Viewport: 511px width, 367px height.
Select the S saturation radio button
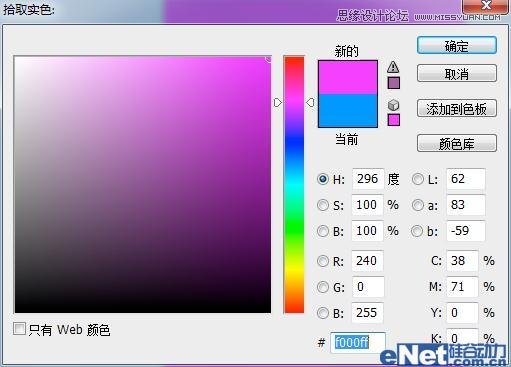(323, 205)
